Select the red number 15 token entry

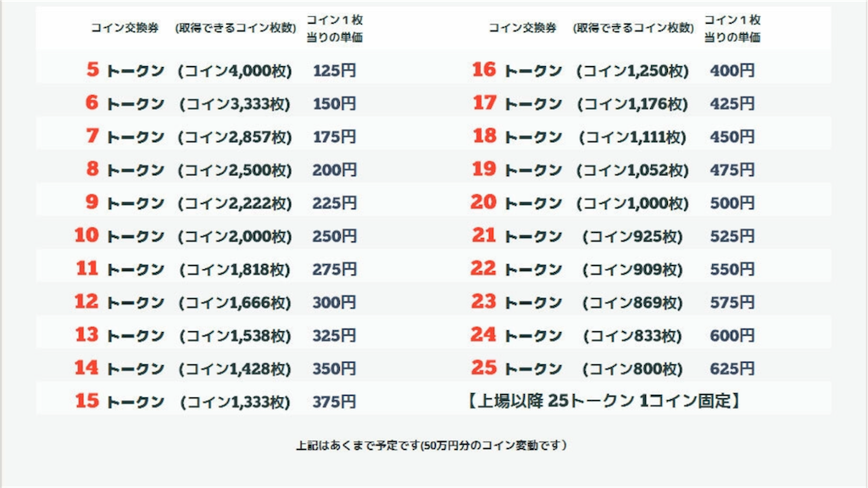click(x=87, y=402)
